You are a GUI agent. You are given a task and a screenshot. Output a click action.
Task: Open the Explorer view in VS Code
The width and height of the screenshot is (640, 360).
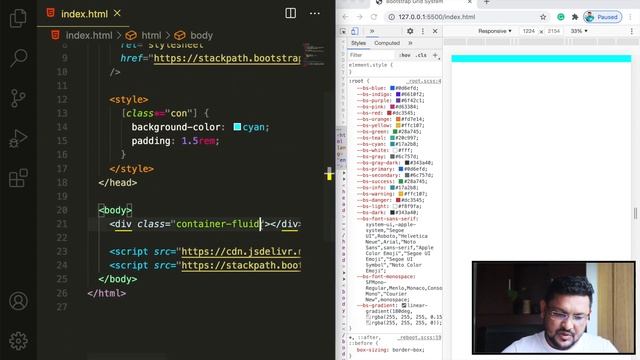(18, 18)
